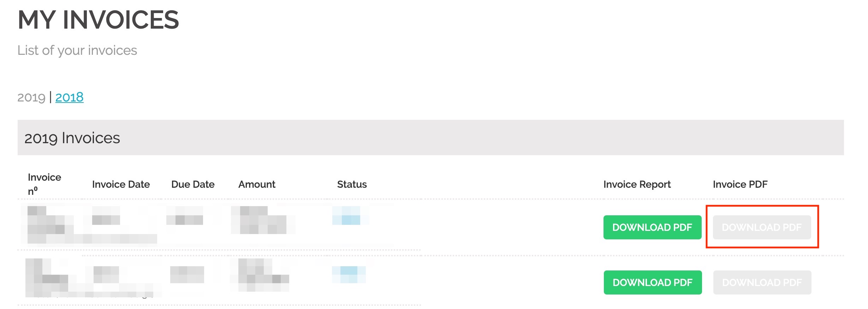Image resolution: width=868 pixels, height=309 pixels.
Task: Click the 2019 Invoices section bar
Action: click(x=431, y=138)
